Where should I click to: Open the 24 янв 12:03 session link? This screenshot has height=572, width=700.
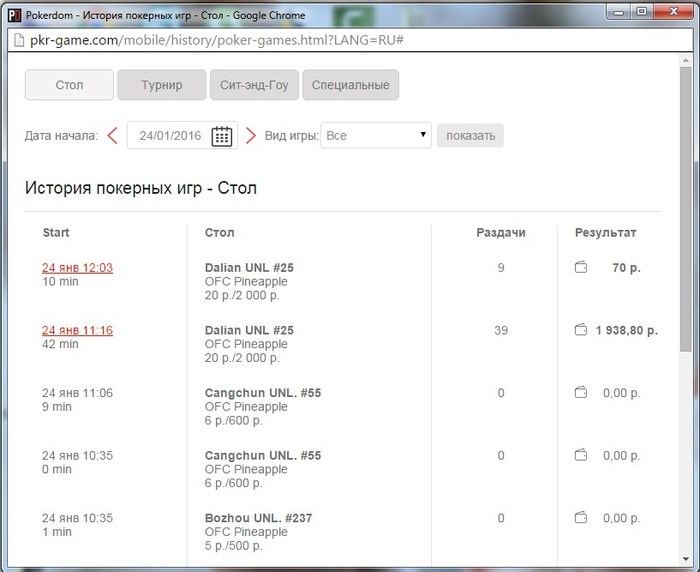tap(77, 268)
